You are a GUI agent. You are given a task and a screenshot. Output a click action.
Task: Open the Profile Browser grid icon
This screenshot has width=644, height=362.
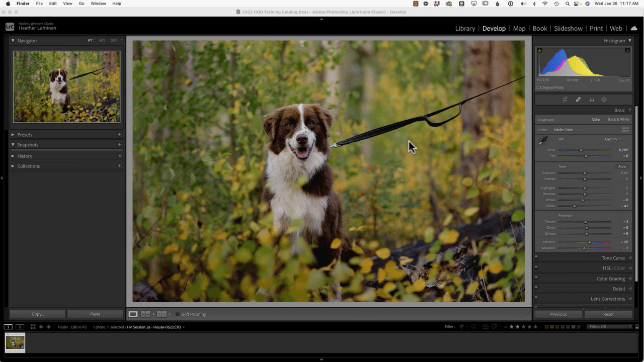[x=625, y=130]
